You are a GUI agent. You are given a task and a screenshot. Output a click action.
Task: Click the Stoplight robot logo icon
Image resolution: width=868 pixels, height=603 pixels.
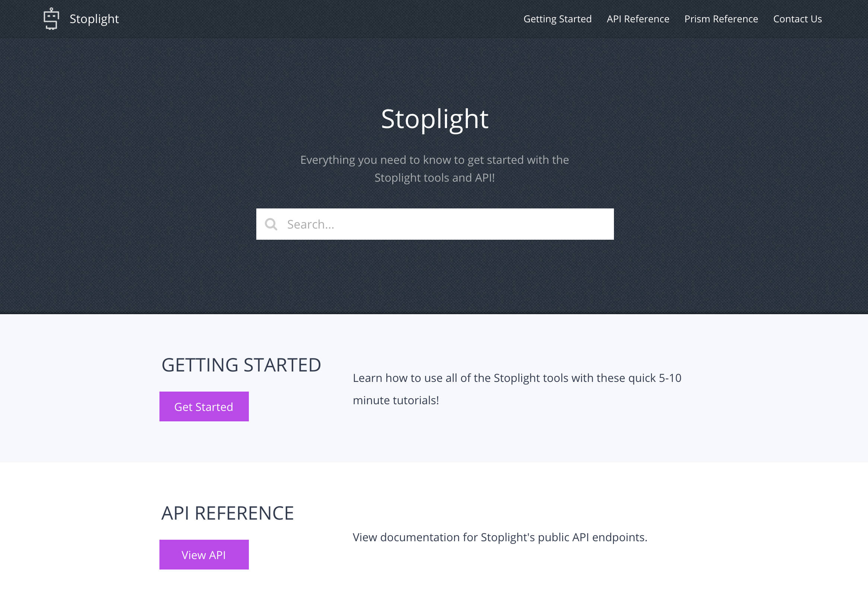52,19
